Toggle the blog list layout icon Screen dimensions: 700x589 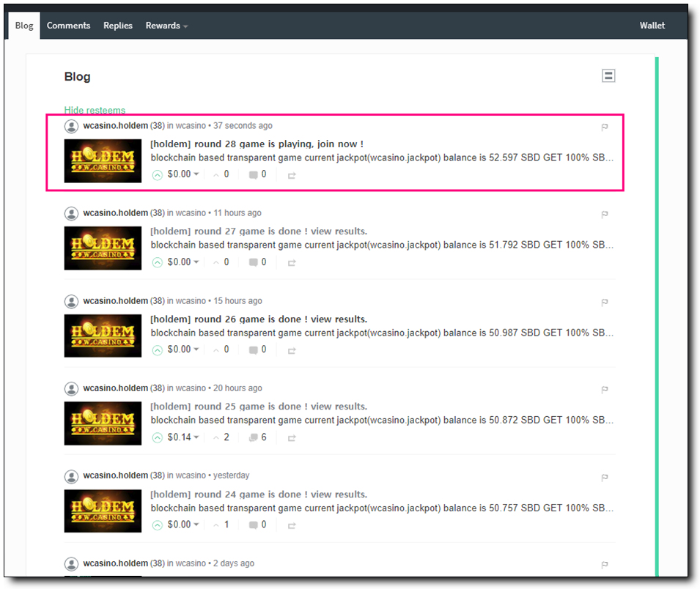(x=608, y=76)
